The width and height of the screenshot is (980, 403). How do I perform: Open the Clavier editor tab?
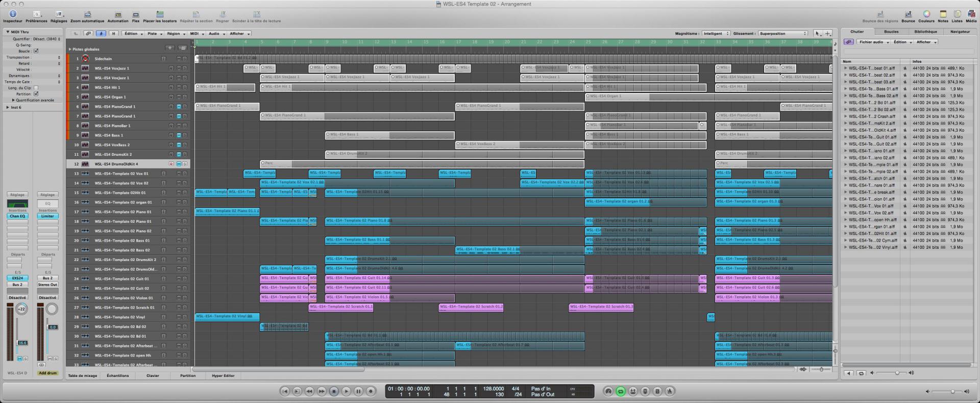[153, 375]
